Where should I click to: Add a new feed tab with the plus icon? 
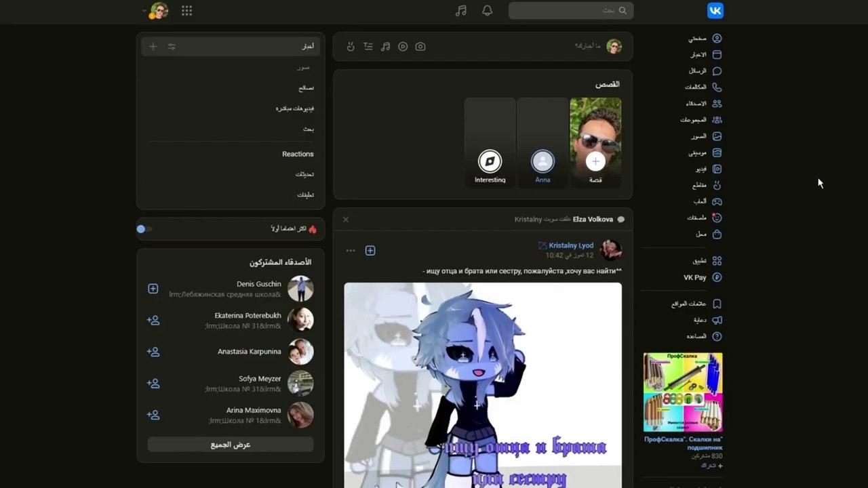[153, 47]
